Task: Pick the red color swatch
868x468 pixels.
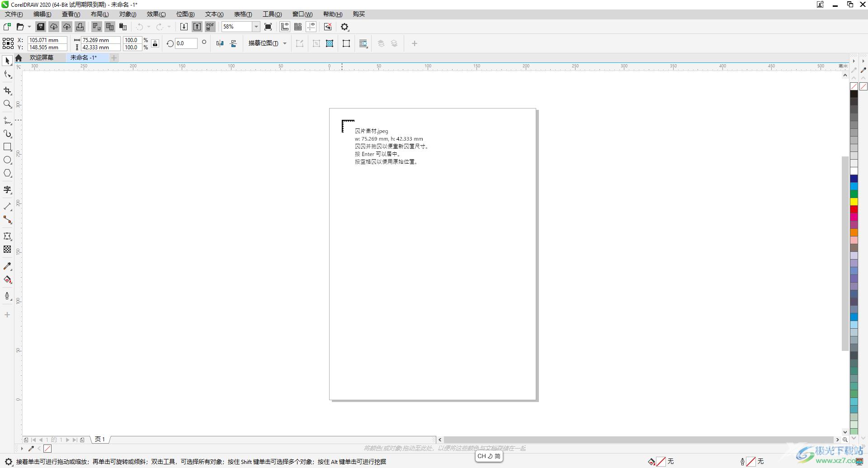Action: (854, 209)
